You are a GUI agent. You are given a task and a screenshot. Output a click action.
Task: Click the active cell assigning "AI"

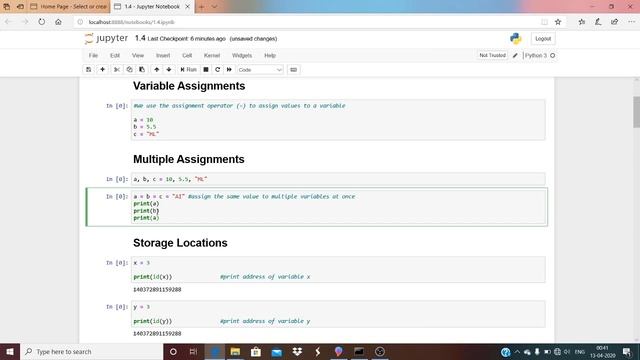coord(338,207)
